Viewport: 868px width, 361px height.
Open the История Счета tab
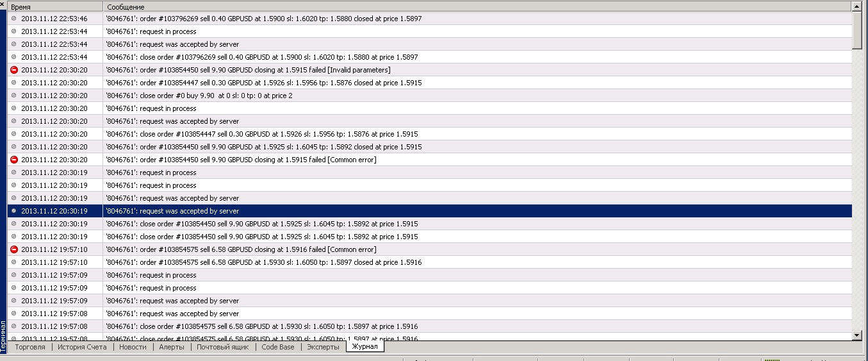pyautogui.click(x=82, y=347)
